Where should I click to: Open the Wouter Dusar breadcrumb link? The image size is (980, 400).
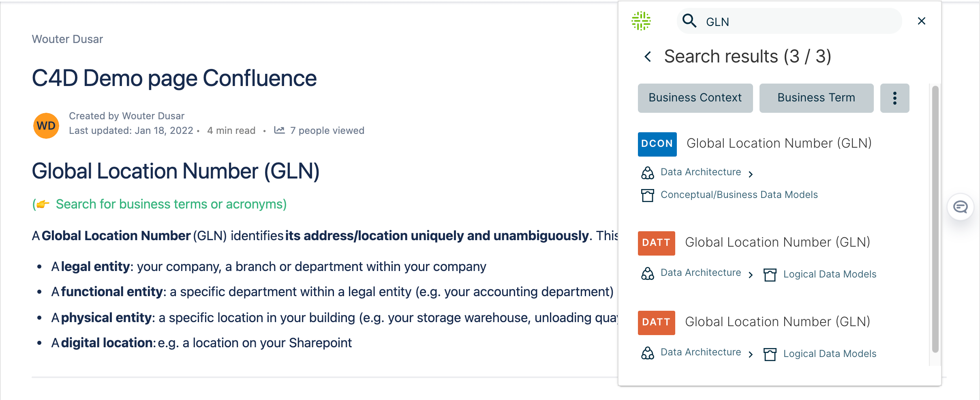pos(67,39)
